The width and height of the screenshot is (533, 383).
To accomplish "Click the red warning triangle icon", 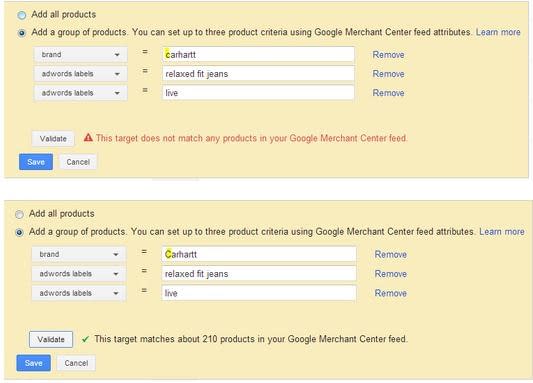I will (88, 138).
